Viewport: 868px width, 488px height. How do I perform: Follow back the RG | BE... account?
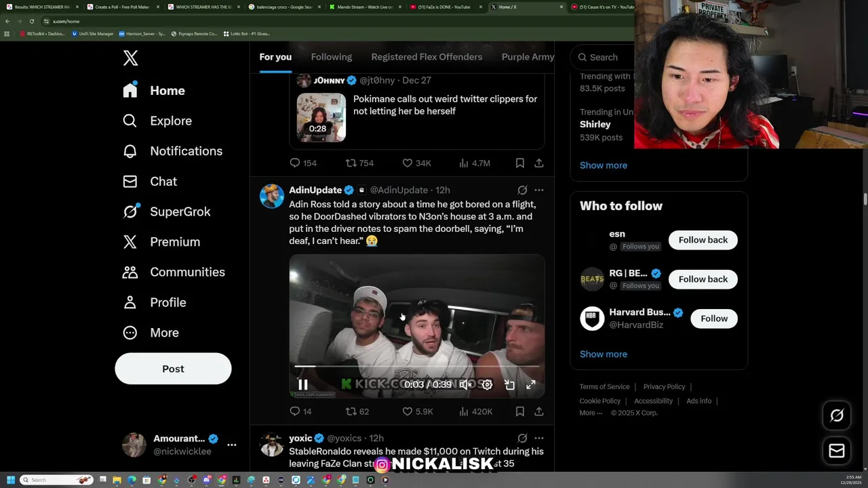coord(703,279)
